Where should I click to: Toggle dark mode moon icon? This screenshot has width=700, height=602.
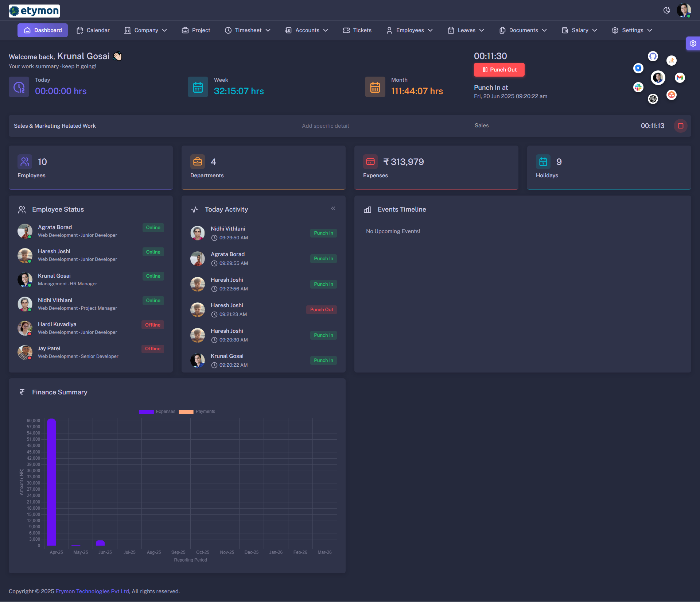[x=667, y=10]
